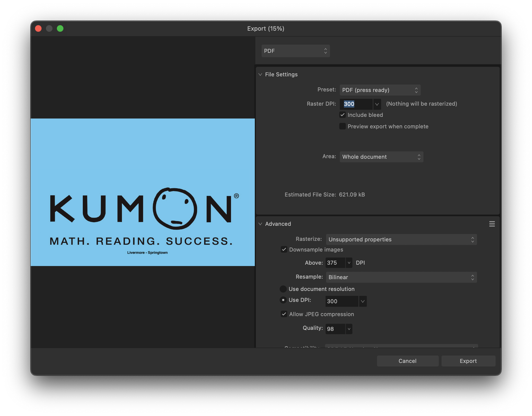
Task: Click the Above 375 DPI field
Action: 335,263
